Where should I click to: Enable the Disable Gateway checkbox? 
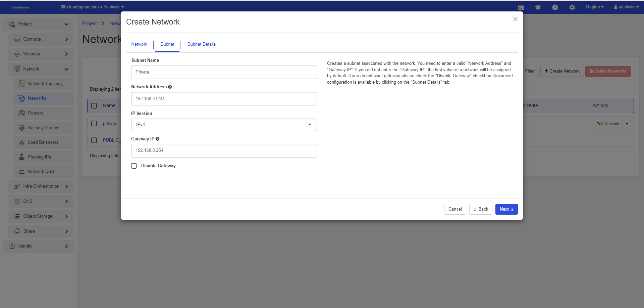(x=134, y=166)
